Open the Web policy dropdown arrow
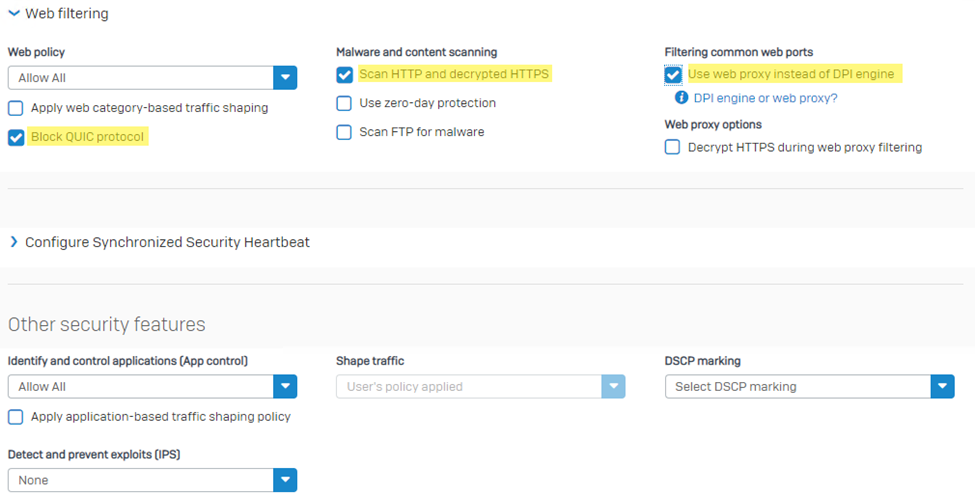The image size is (975, 496). [x=285, y=78]
